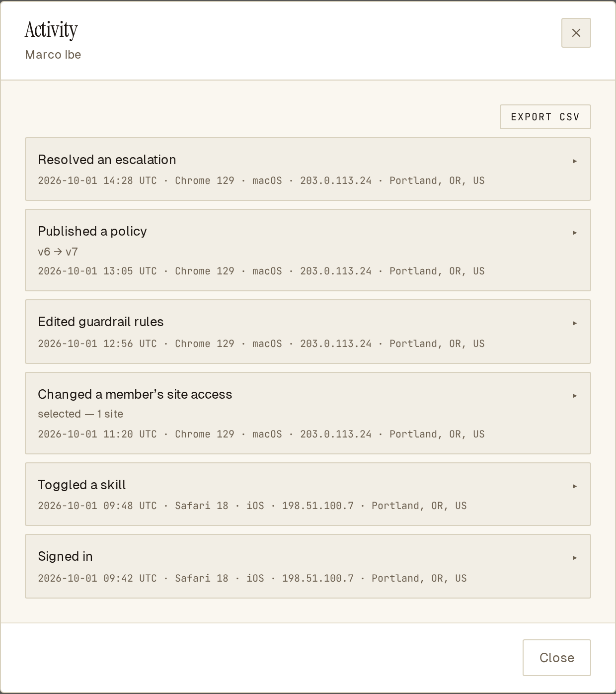Expand the Published a policy entry arrow
The image size is (616, 694).
click(575, 233)
